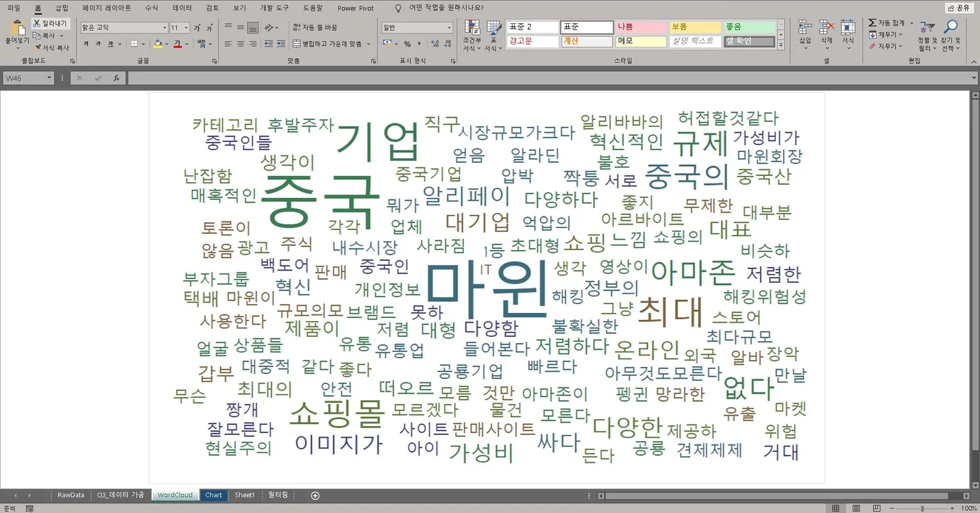
Task: Click decrease indent icon
Action: pos(268,44)
